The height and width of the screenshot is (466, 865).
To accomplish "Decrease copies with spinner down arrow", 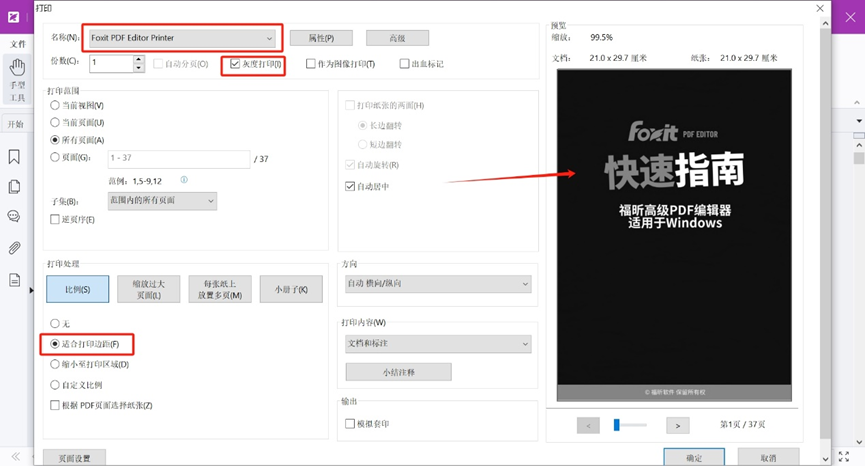I will [139, 68].
